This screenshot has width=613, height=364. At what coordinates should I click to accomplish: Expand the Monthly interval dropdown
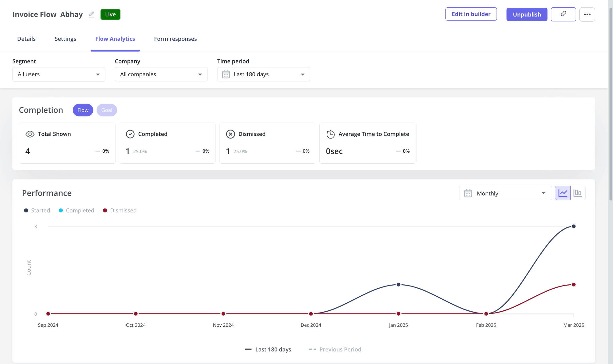click(x=505, y=193)
